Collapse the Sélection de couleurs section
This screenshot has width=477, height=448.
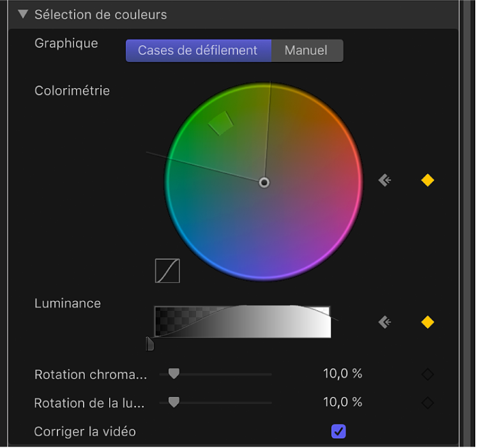coord(23,14)
